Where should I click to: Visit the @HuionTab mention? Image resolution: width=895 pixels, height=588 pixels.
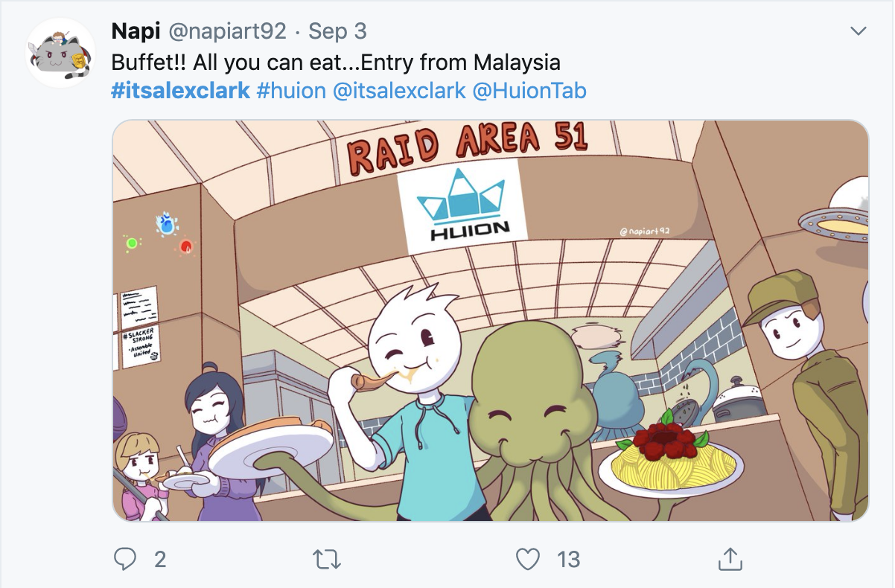(x=529, y=92)
